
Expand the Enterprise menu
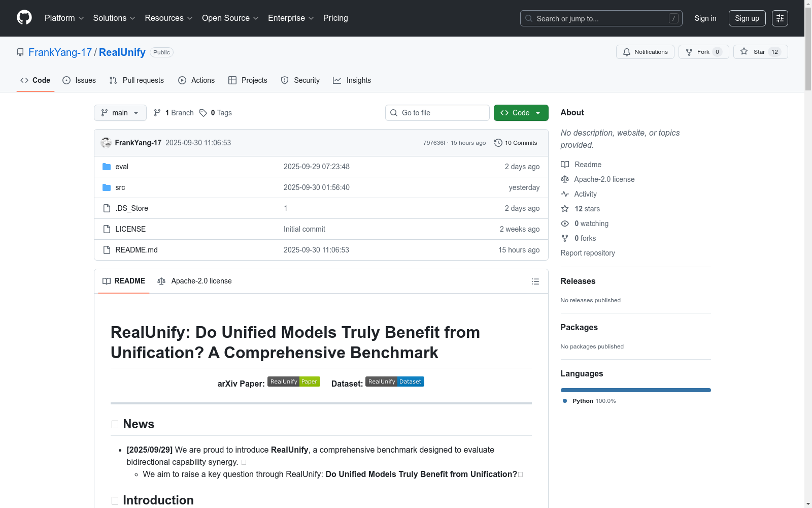coord(291,18)
